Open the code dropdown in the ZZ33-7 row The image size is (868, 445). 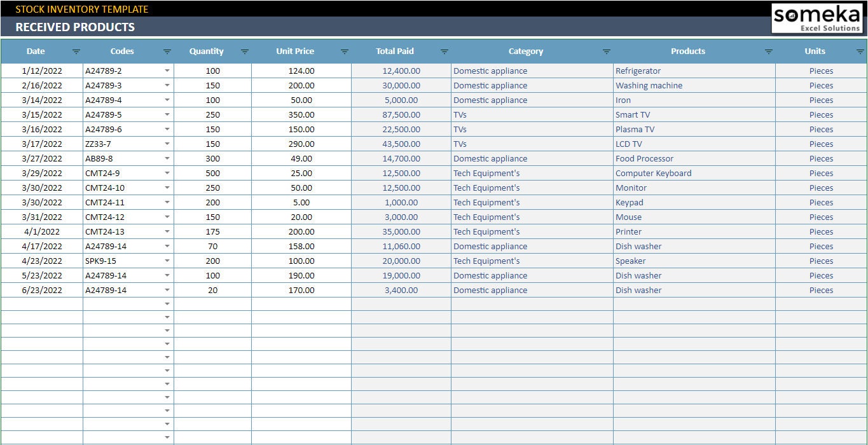168,144
